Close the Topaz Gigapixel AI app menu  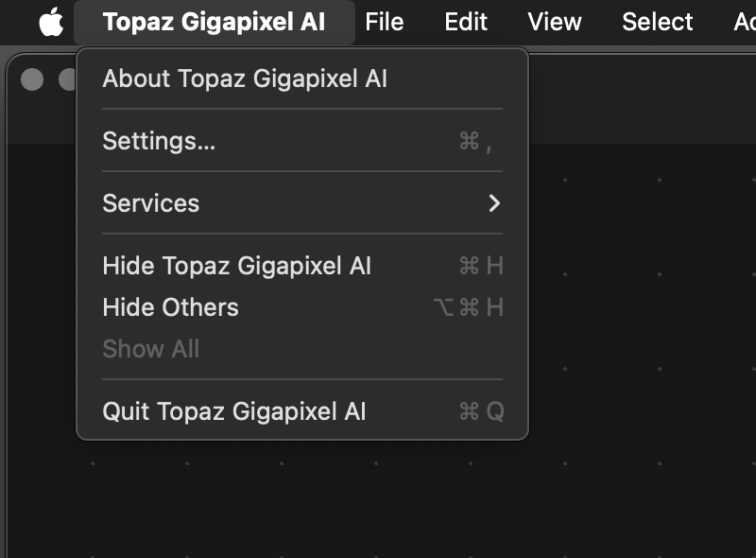point(214,22)
